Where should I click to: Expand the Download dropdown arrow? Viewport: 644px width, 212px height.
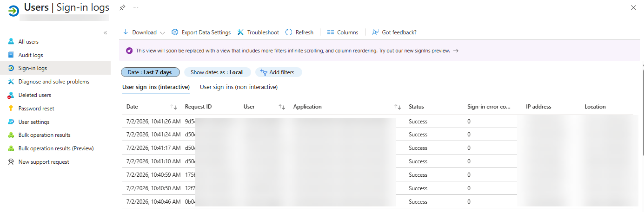(162, 32)
